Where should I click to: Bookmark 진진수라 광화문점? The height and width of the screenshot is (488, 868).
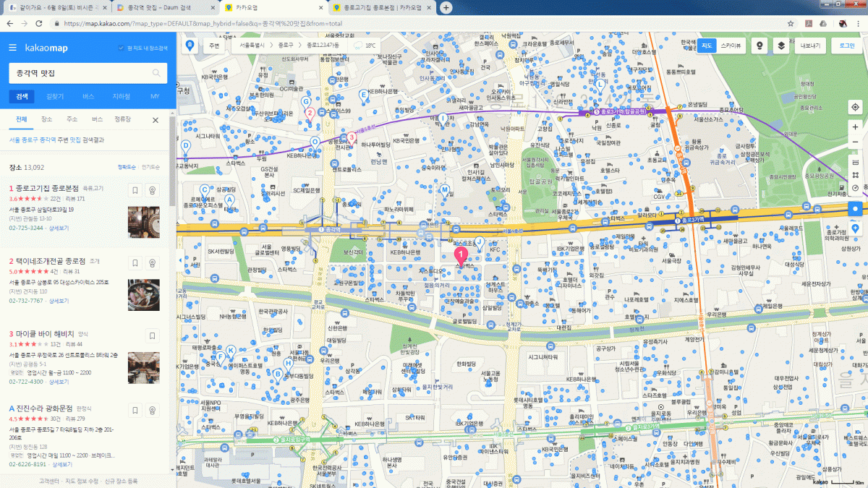[135, 411]
